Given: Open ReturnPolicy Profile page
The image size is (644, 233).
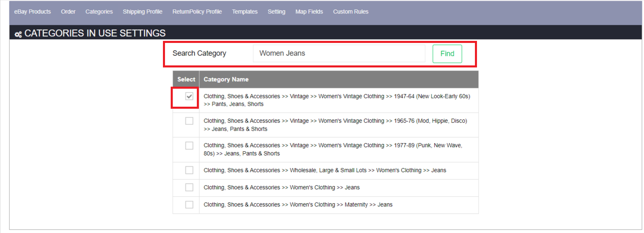Looking at the screenshot, I should point(197,11).
